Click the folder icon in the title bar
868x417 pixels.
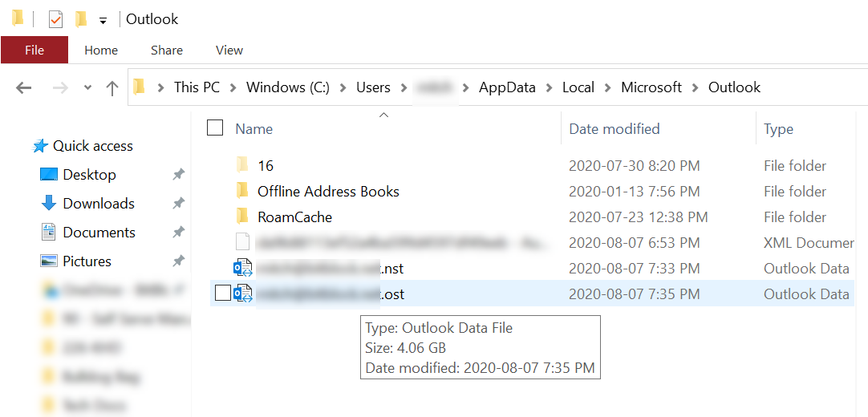(x=18, y=18)
